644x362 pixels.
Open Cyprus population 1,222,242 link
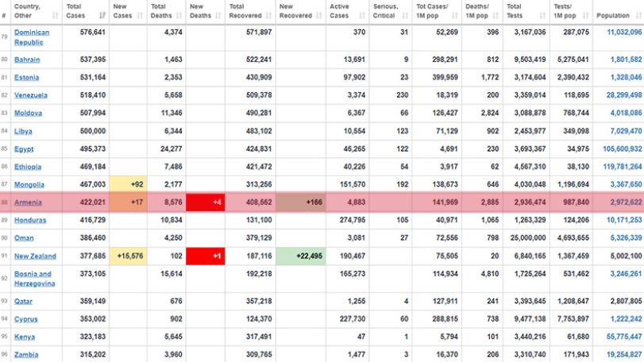[626, 319]
